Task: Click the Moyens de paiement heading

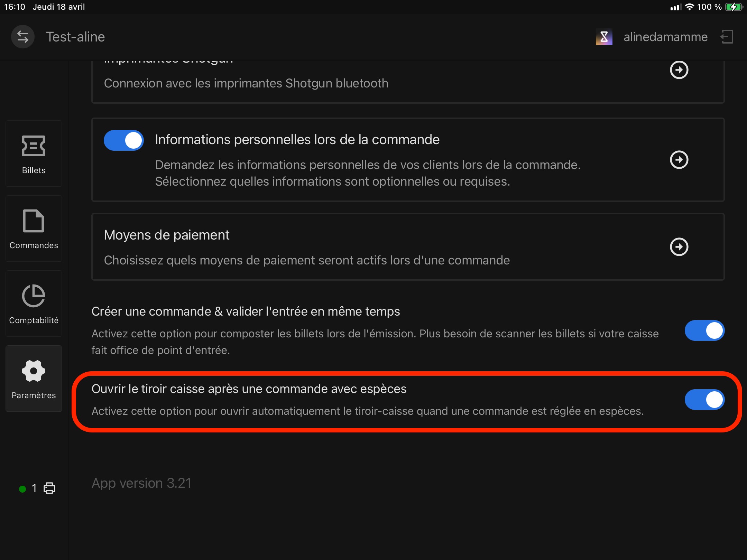Action: pyautogui.click(x=167, y=235)
